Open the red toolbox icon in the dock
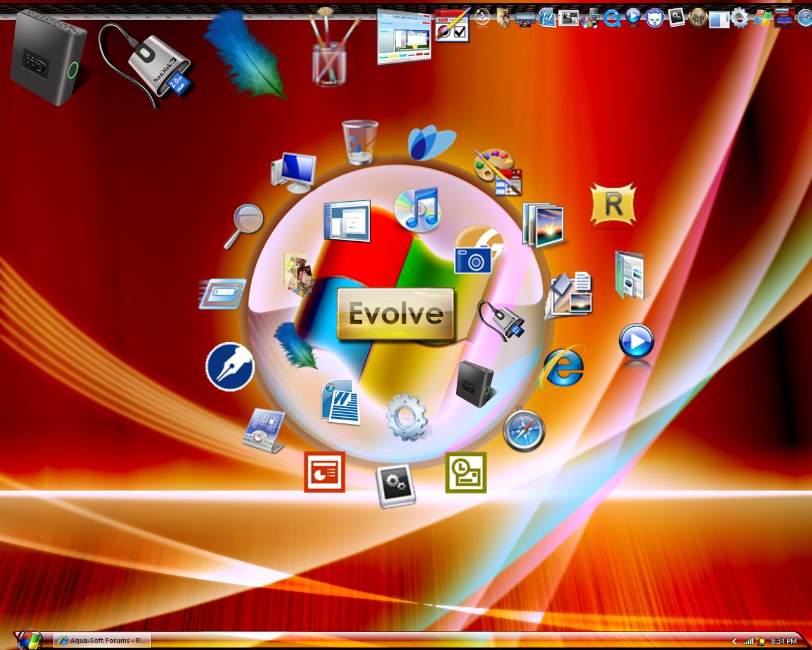The height and width of the screenshot is (650, 812). click(785, 18)
